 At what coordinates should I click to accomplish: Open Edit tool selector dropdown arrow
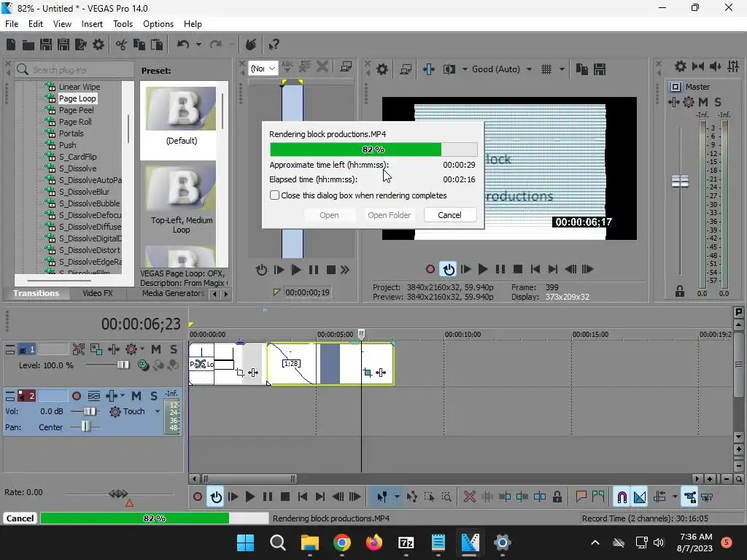397,497
